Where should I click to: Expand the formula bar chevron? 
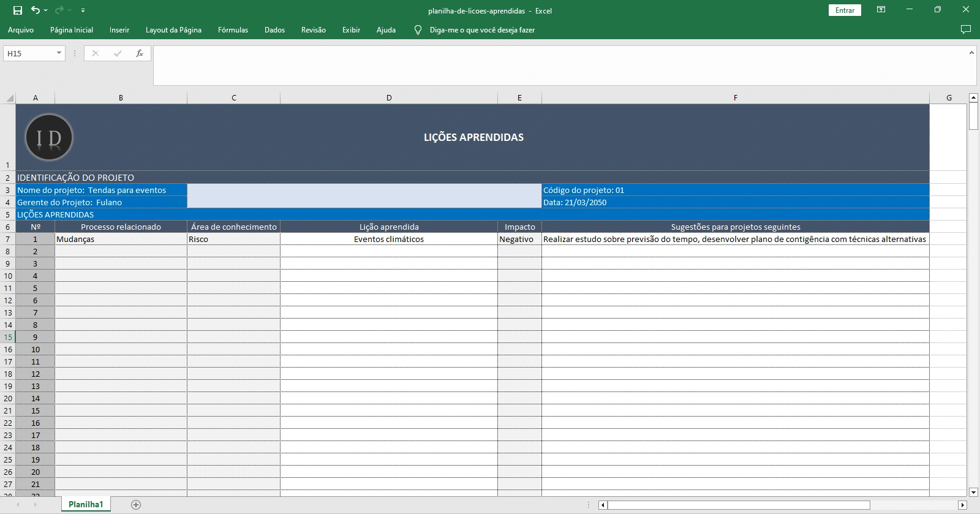point(971,53)
